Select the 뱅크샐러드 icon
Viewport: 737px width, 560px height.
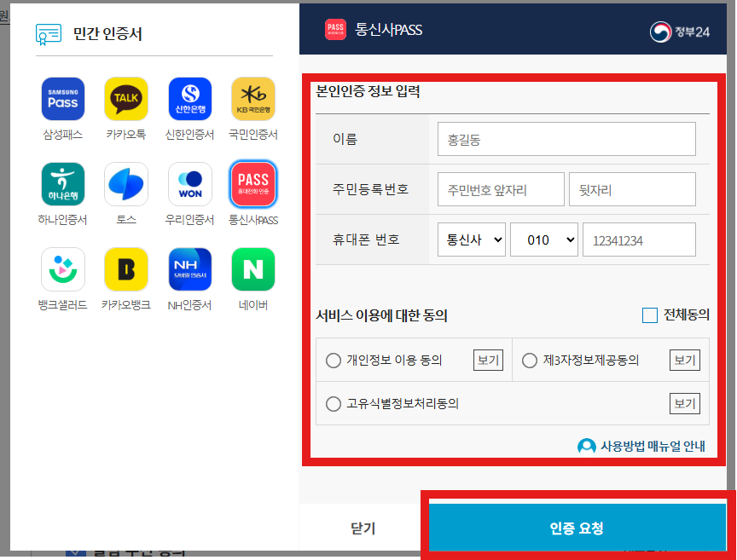tap(63, 269)
